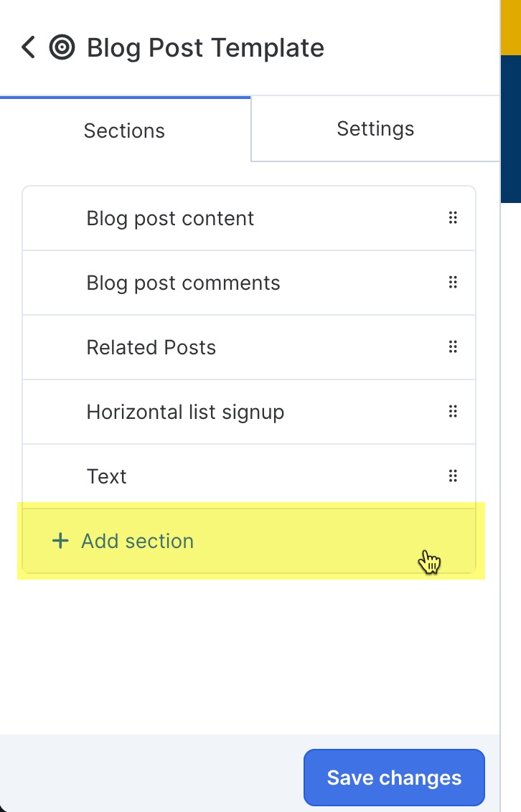Click the highlighted Add section row
The width and height of the screenshot is (521, 812).
tap(249, 541)
